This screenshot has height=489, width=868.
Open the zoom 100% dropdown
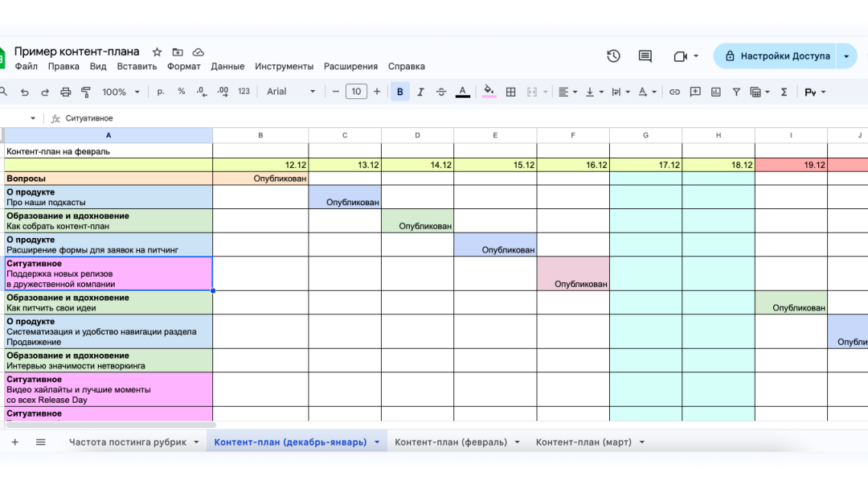click(x=121, y=92)
